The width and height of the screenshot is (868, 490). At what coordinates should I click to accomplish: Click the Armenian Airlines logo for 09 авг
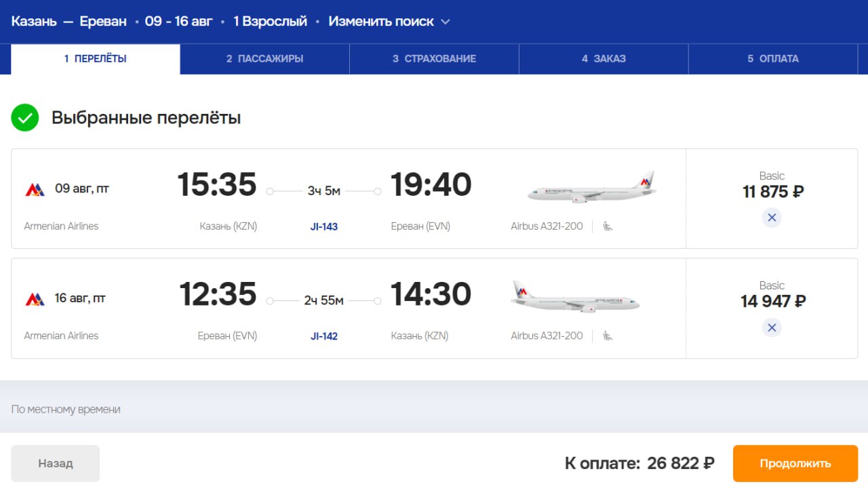click(35, 189)
